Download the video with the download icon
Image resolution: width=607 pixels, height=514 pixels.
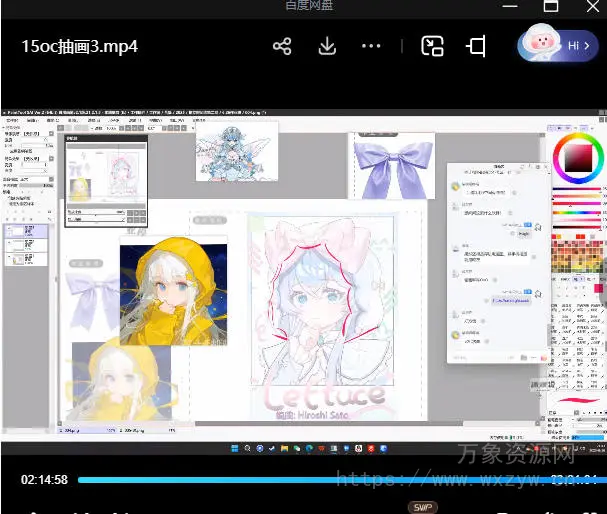point(327,46)
